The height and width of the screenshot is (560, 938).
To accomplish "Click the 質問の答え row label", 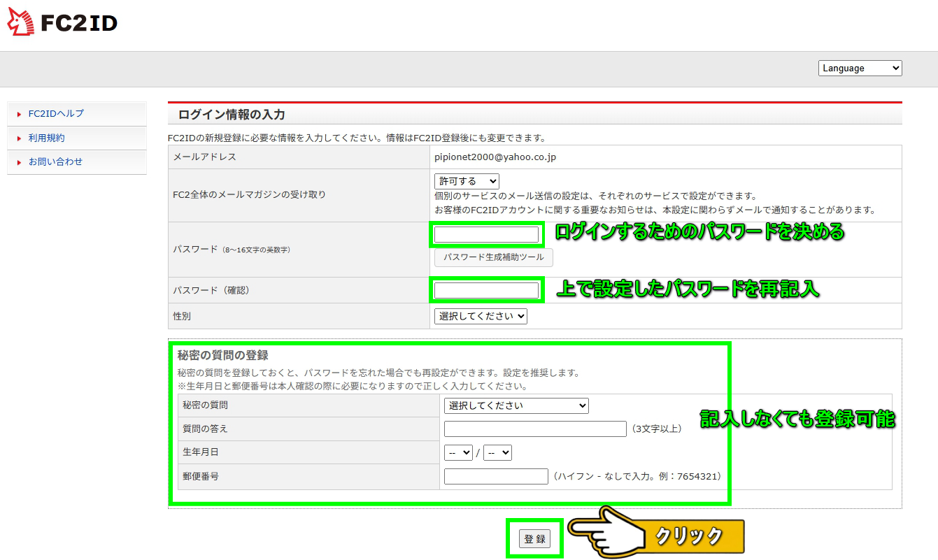I will coord(205,429).
